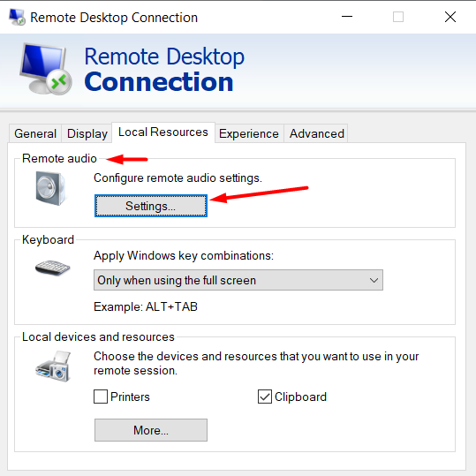The image size is (476, 476).
Task: Open the Advanced tab
Action: click(x=317, y=133)
